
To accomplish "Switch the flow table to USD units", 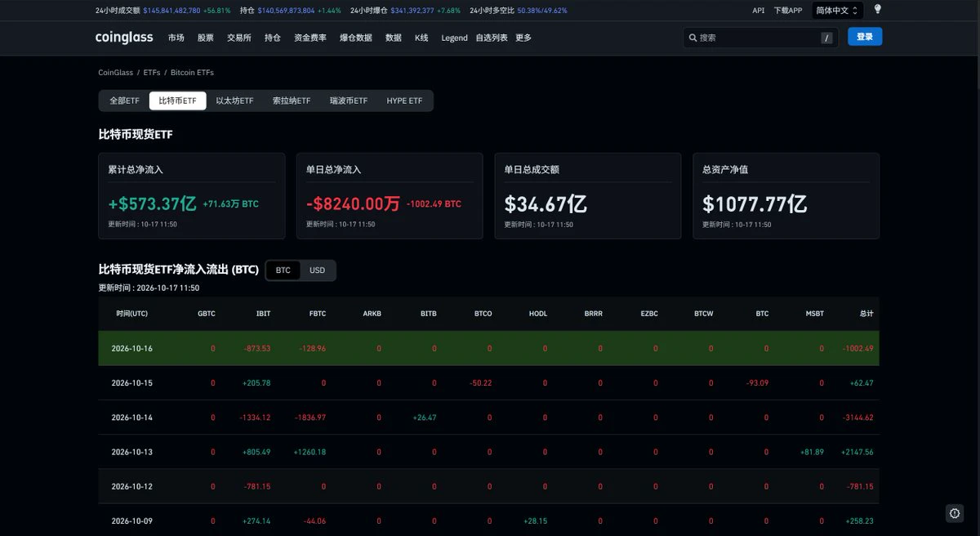I will point(317,270).
